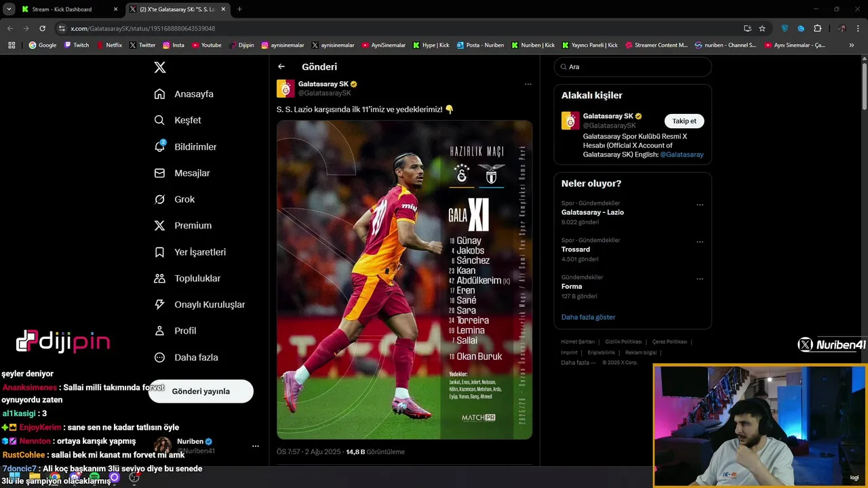
Task: Open the Netflix bookmark
Action: (109, 45)
